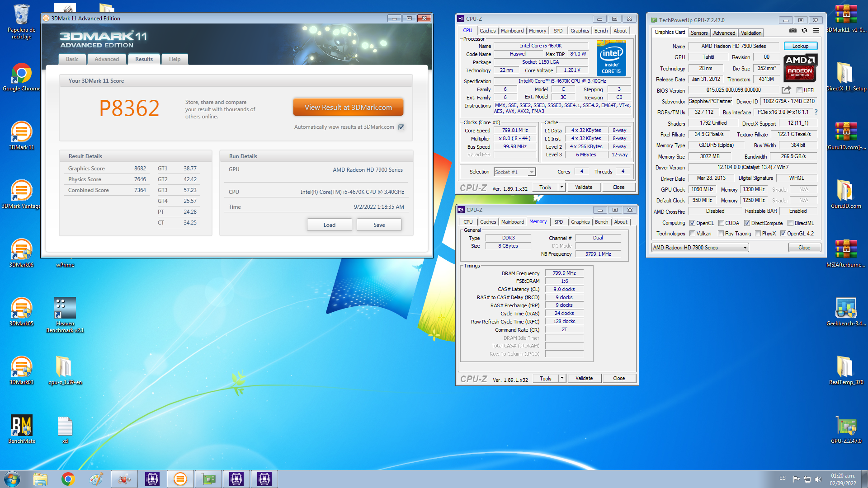Open Validation tab in GPU-Z
The width and height of the screenshot is (868, 488).
point(751,33)
